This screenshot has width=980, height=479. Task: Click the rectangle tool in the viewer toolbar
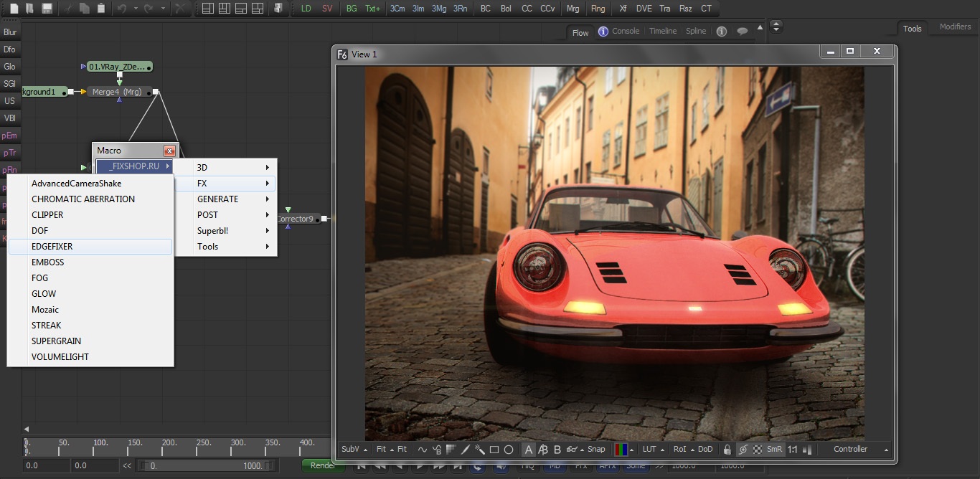[x=494, y=450]
